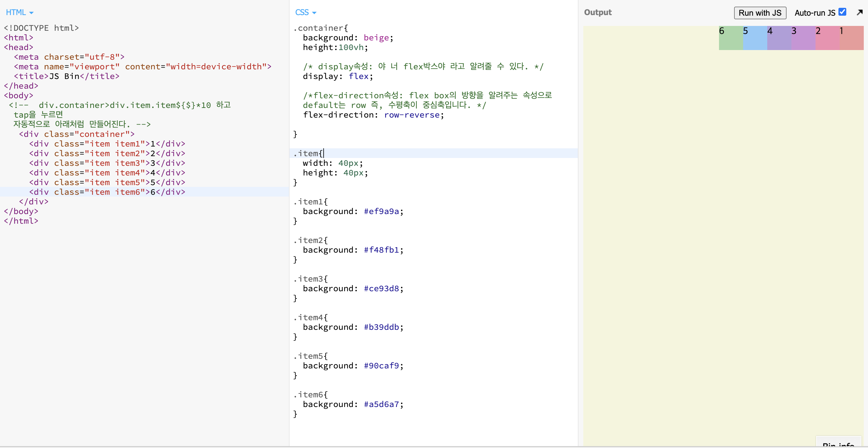This screenshot has height=448, width=868.
Task: Click the </html> closing tag line
Action: (21, 221)
